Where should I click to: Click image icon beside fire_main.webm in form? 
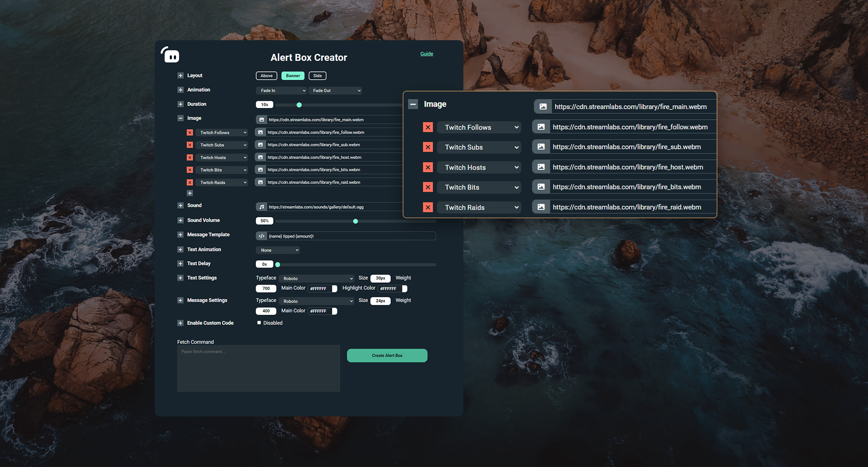click(x=261, y=120)
